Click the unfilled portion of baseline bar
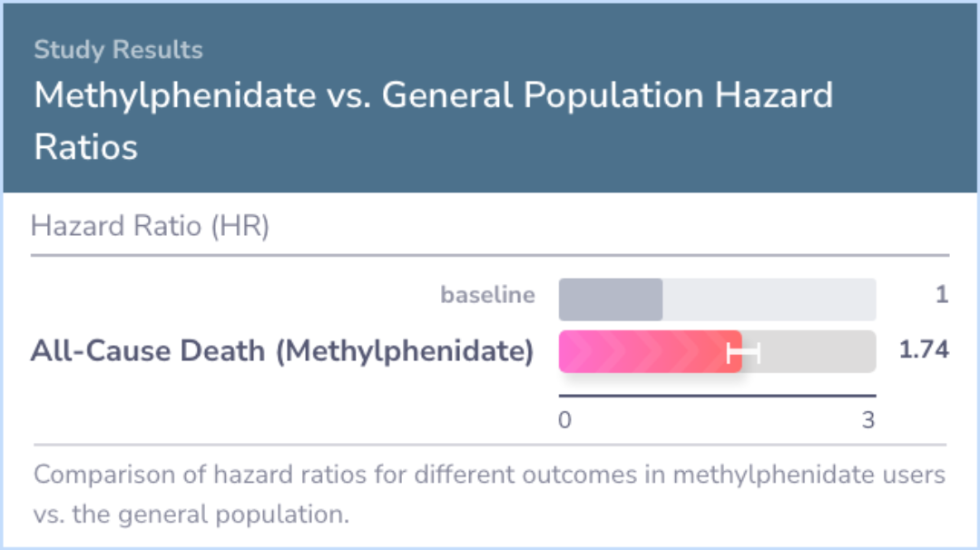 (x=769, y=300)
